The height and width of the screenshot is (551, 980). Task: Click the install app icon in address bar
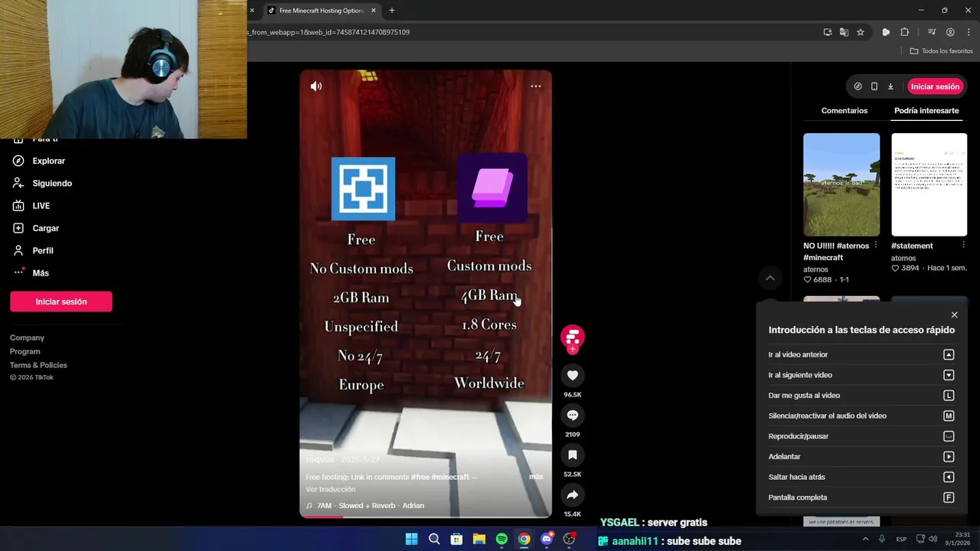tap(828, 32)
